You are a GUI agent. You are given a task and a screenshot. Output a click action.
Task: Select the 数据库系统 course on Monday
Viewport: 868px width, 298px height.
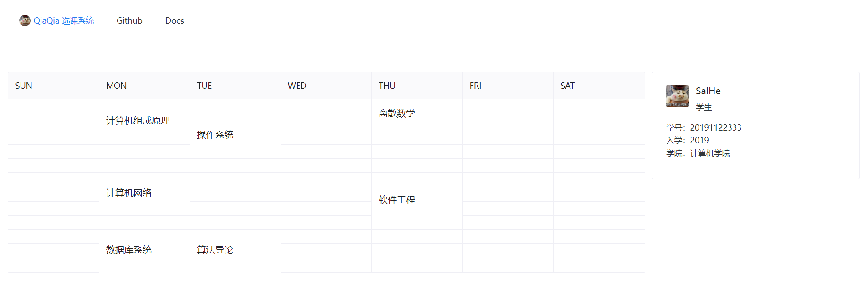click(x=144, y=251)
